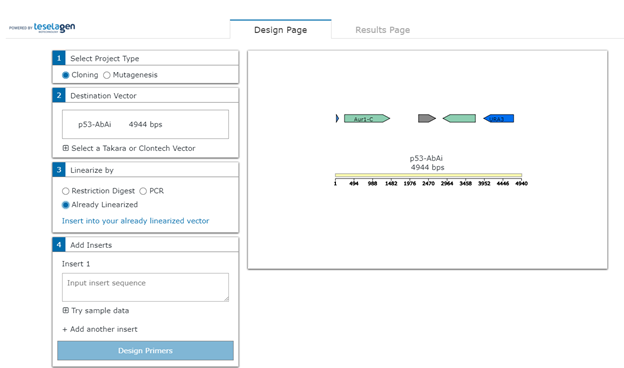
Task: Select the small blue feature marker at start
Action: pyautogui.click(x=337, y=118)
